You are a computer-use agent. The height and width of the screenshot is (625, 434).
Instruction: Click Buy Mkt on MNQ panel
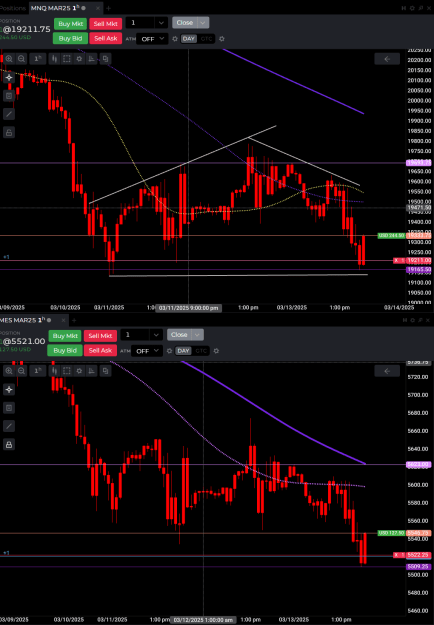click(70, 24)
